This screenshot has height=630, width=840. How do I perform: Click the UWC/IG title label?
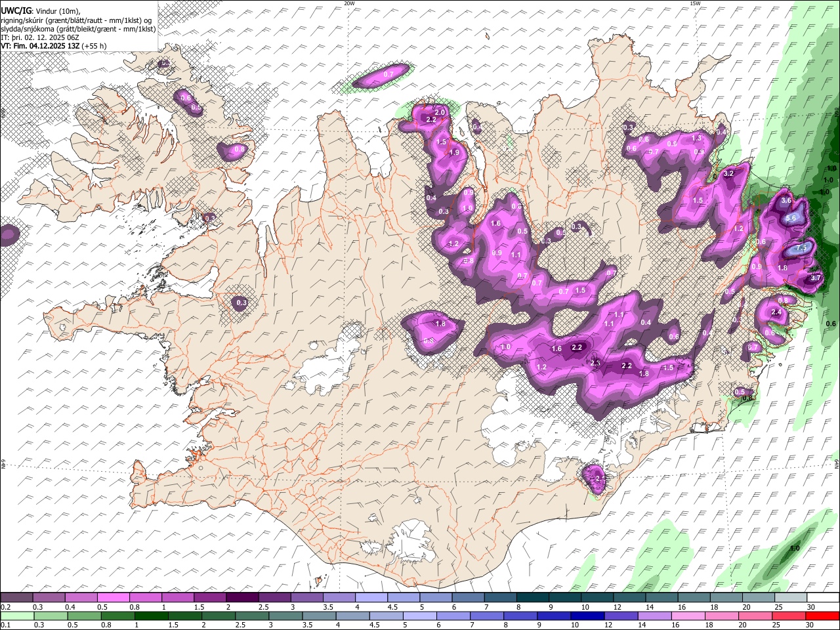pos(15,11)
